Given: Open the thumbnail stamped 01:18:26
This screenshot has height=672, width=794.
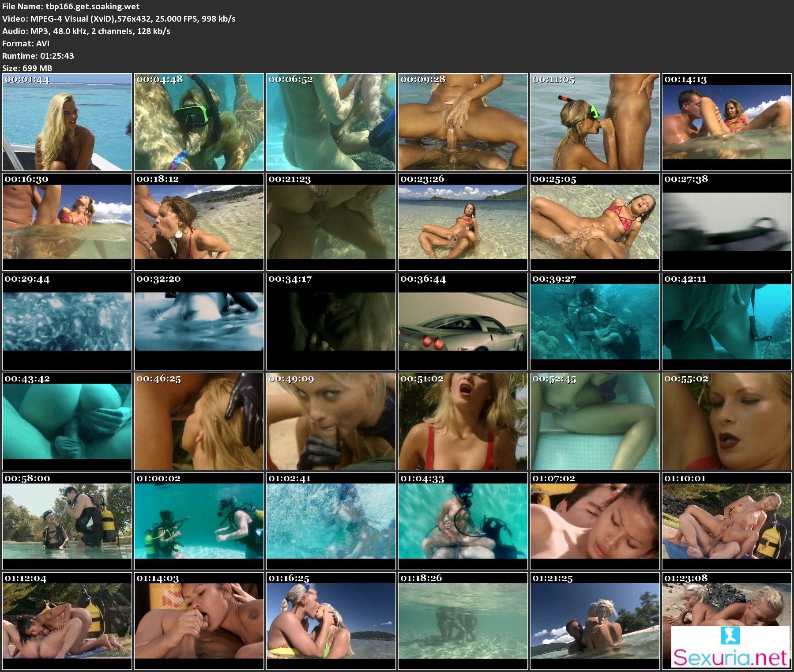Looking at the screenshot, I should 463,621.
